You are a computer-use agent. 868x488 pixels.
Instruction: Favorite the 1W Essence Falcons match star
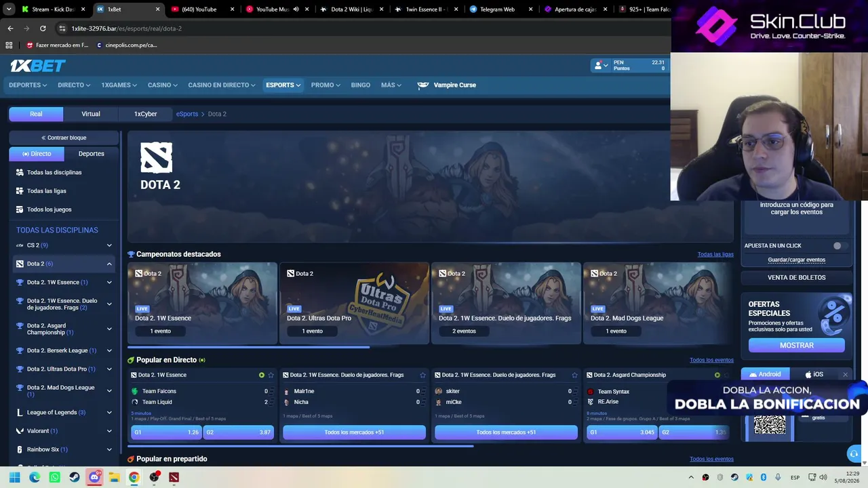click(271, 375)
